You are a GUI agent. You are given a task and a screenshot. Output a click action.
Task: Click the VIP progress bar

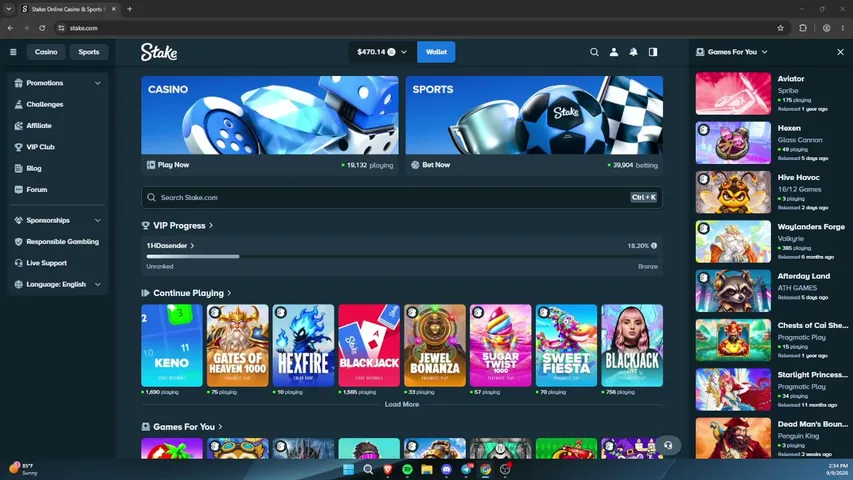click(402, 256)
